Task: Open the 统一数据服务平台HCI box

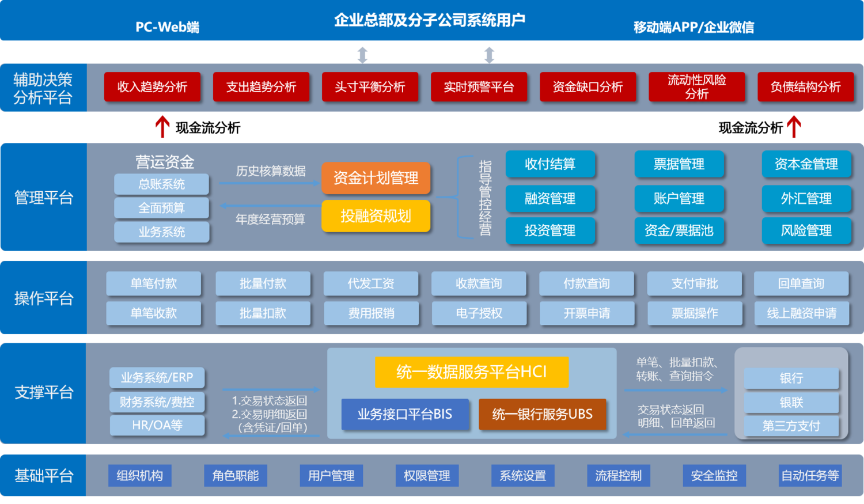Action: click(472, 372)
